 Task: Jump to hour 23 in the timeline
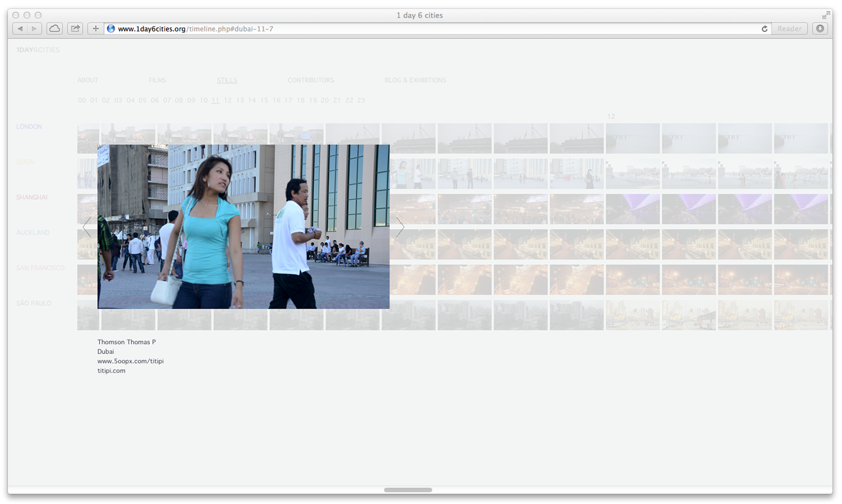coord(361,100)
